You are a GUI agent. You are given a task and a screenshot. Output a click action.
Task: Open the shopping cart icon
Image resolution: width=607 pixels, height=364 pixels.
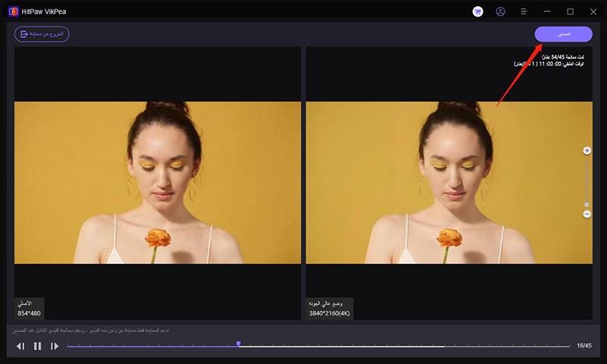pyautogui.click(x=477, y=11)
